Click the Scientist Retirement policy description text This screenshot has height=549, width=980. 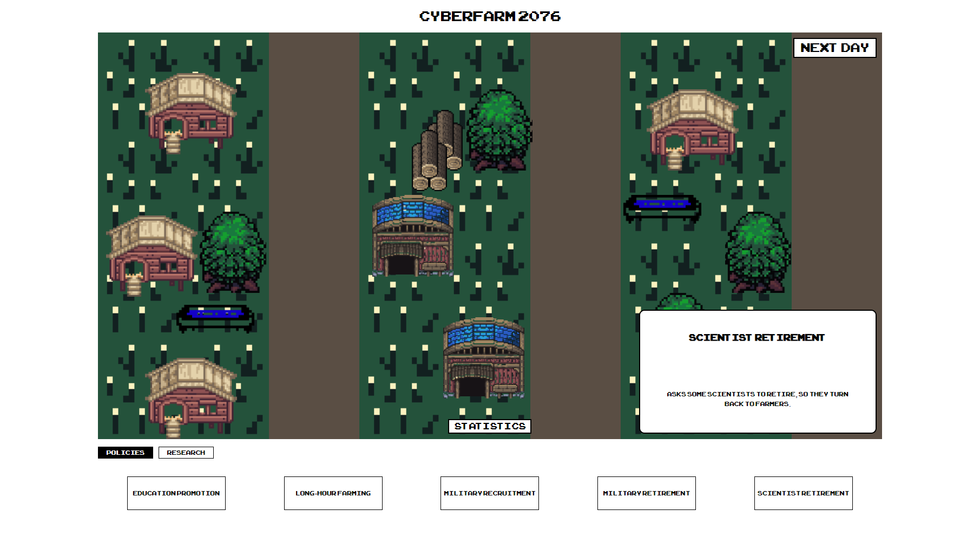tap(758, 399)
